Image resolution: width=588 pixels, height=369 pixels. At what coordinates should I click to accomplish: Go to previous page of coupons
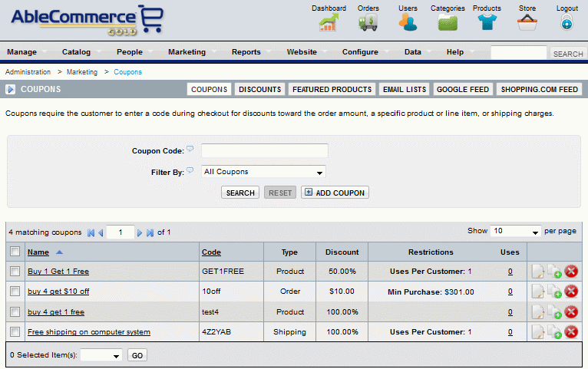pyautogui.click(x=101, y=232)
